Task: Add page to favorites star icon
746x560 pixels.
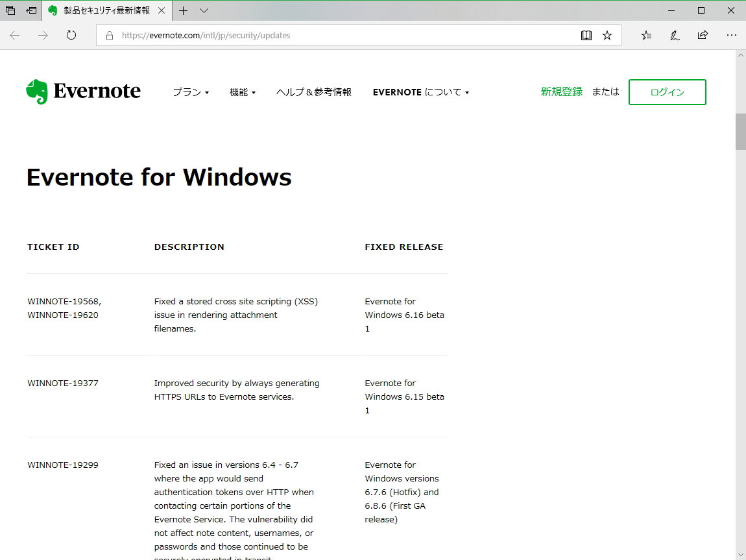Action: (x=607, y=36)
